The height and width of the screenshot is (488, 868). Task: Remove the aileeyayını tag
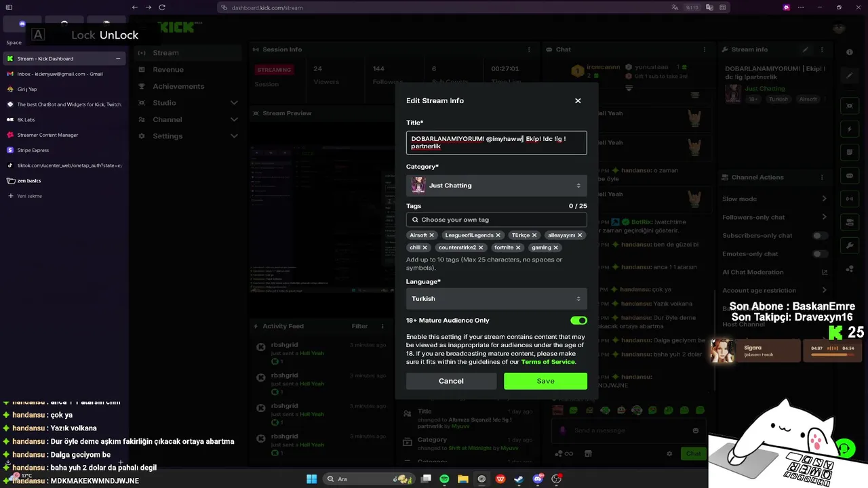pyautogui.click(x=580, y=235)
